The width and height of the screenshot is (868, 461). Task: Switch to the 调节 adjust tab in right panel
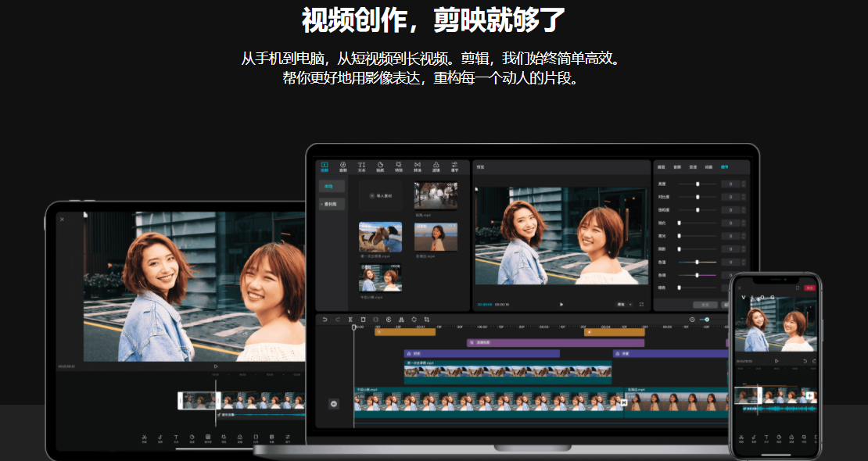pyautogui.click(x=725, y=166)
